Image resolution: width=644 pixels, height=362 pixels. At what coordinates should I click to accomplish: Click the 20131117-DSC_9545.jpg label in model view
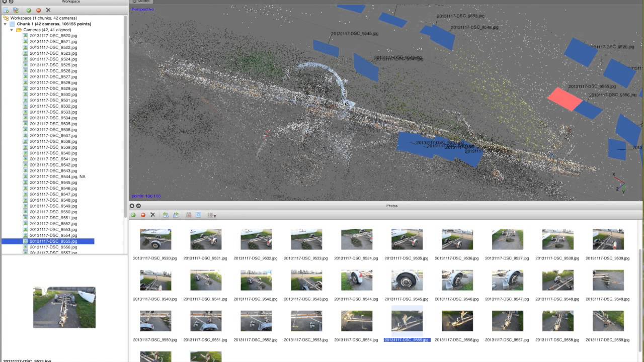(354, 34)
